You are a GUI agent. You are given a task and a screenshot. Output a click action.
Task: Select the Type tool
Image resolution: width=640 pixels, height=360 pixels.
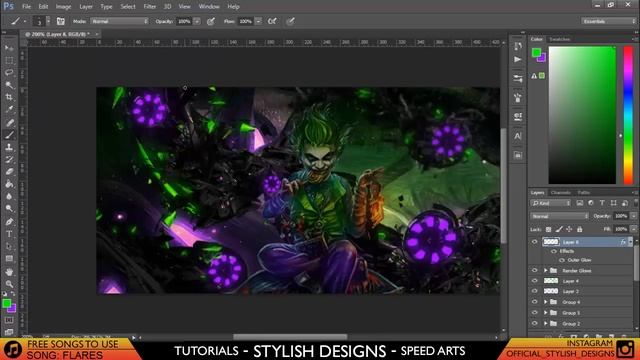pos(9,234)
